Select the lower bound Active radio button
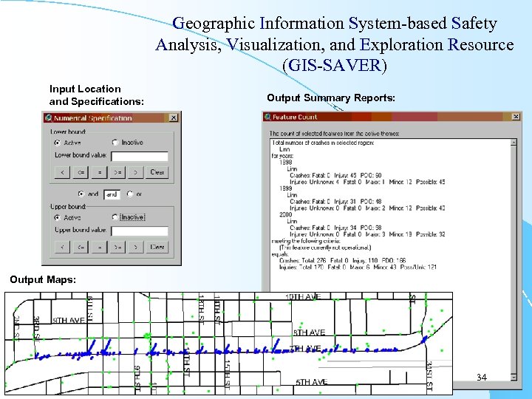 57,143
